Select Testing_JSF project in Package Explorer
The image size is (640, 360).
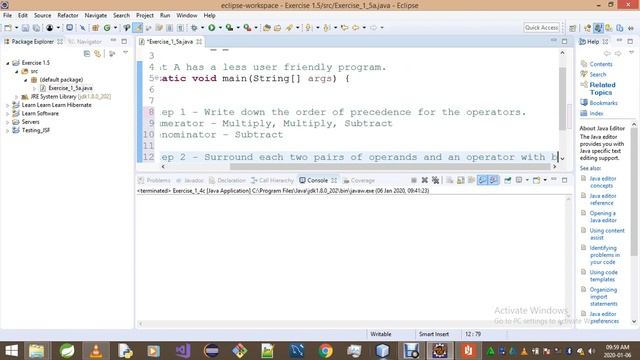pos(36,130)
